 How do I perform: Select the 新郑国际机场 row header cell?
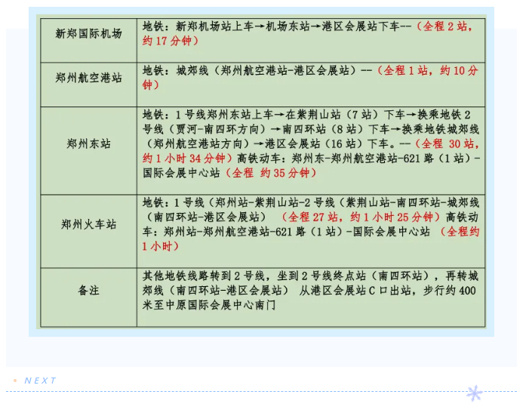(x=88, y=40)
